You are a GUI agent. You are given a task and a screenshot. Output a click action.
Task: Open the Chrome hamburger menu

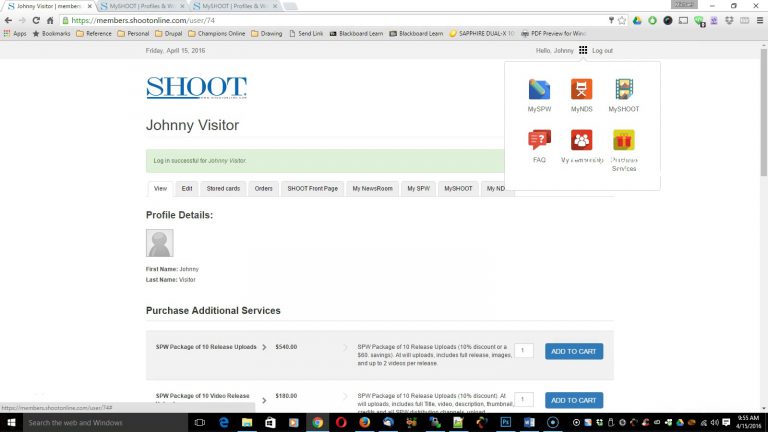point(760,21)
